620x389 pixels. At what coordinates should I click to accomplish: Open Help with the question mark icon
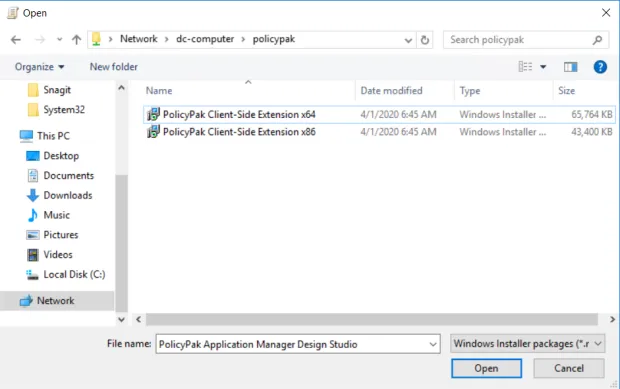(x=600, y=67)
